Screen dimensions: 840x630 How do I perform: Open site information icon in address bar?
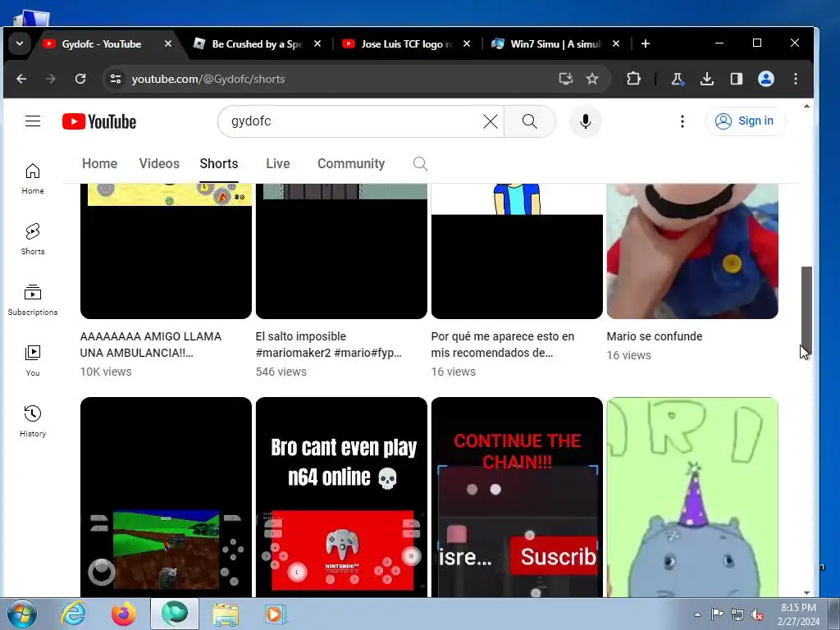pyautogui.click(x=115, y=79)
